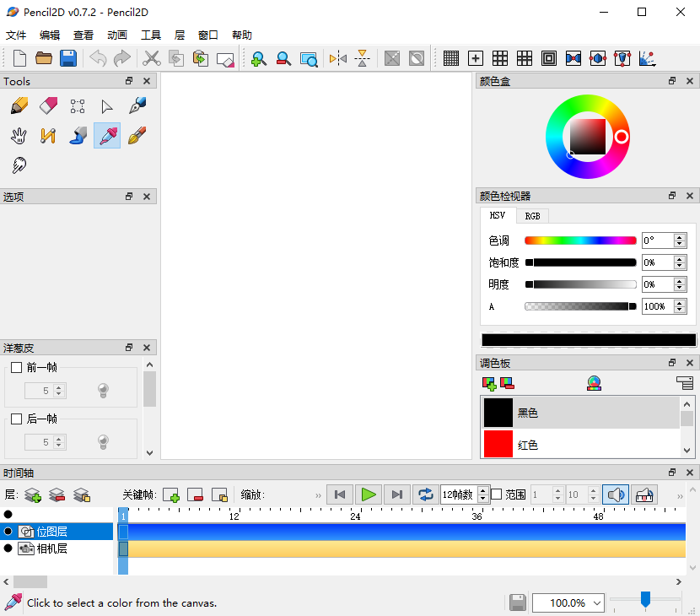The height and width of the screenshot is (616, 700).
Task: Pick the Smudge tool
Action: click(19, 165)
